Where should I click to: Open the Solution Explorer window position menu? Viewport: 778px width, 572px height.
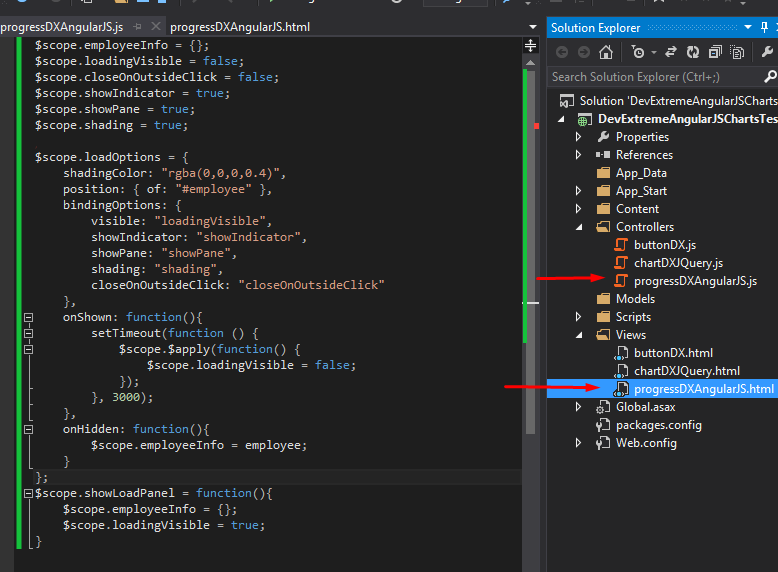748,27
